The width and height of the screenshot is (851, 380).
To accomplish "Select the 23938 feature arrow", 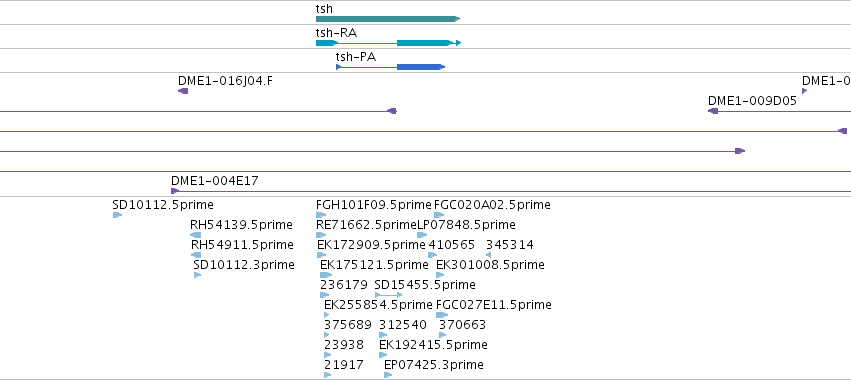I will [x=327, y=355].
